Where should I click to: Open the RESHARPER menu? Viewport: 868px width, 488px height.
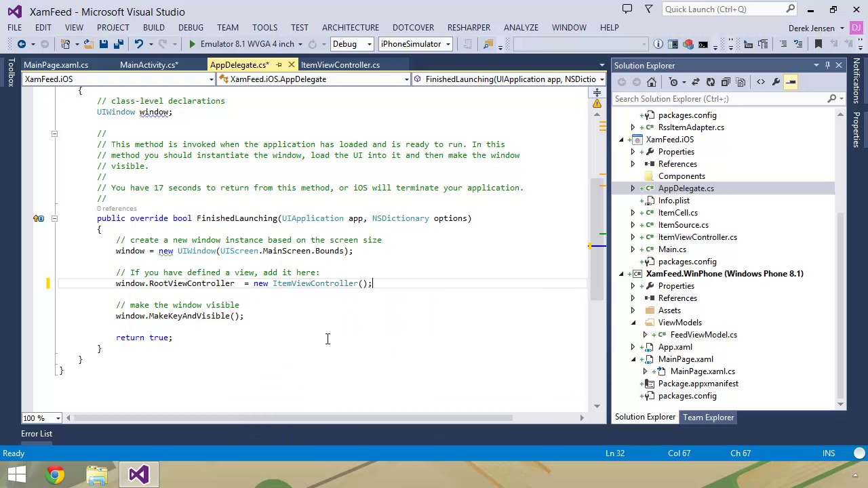pyautogui.click(x=469, y=28)
